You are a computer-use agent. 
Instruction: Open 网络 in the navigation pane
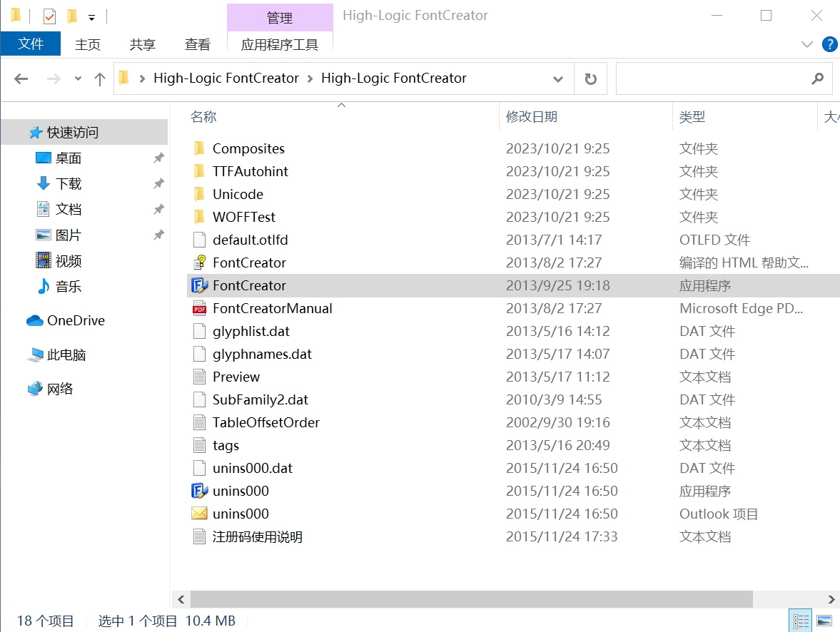coord(51,389)
